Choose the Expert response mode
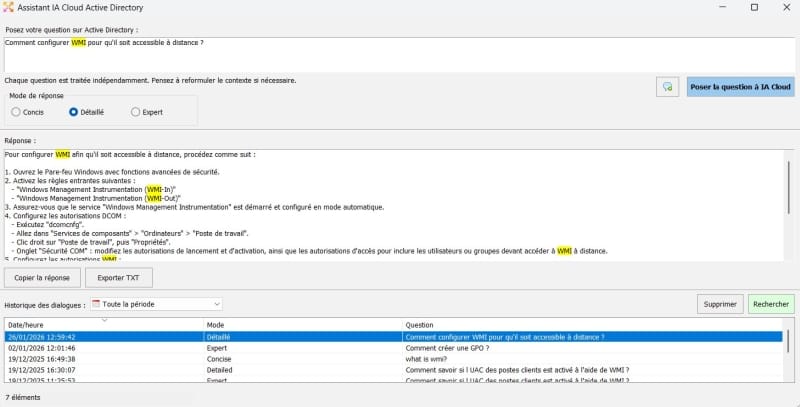 point(136,112)
